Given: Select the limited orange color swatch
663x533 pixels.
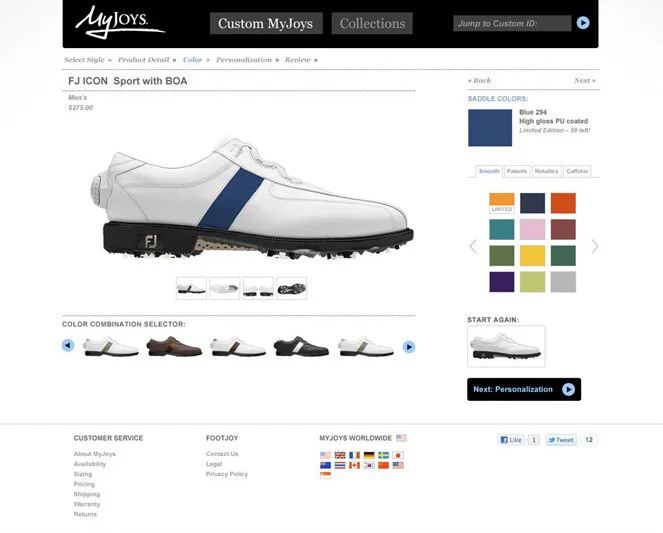Looking at the screenshot, I should (x=502, y=203).
